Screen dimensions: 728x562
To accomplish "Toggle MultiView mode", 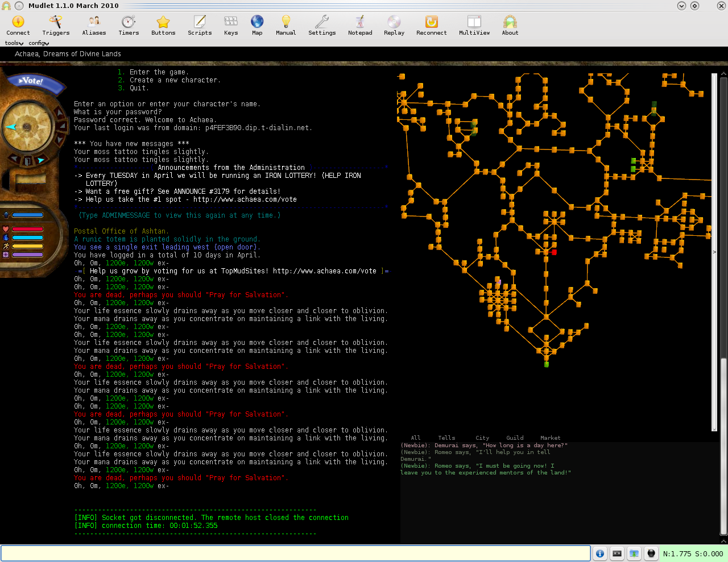I will point(474,25).
